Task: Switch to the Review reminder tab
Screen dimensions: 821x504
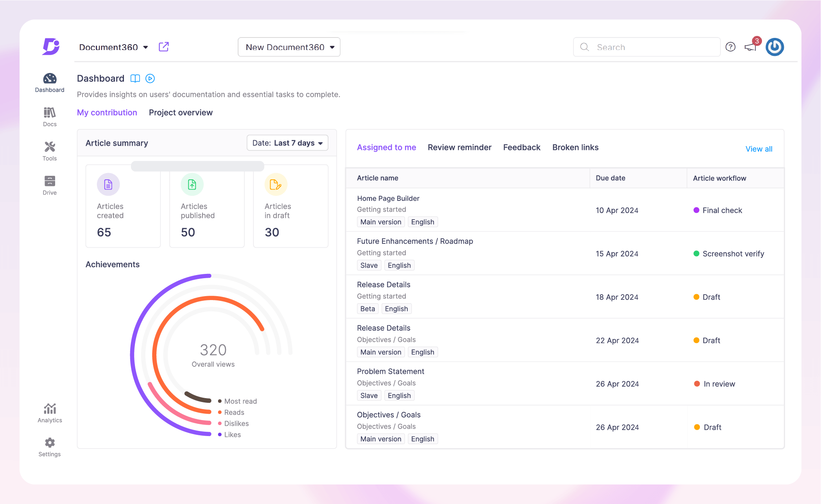Action: (x=459, y=147)
